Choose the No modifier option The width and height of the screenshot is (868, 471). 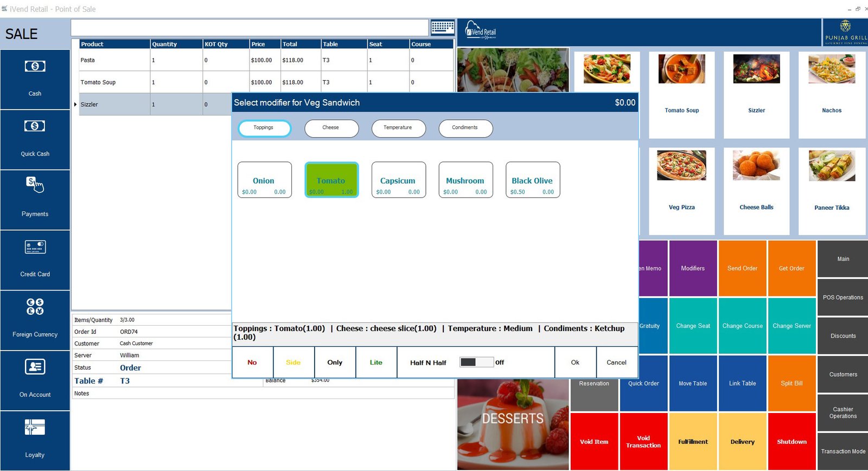252,362
